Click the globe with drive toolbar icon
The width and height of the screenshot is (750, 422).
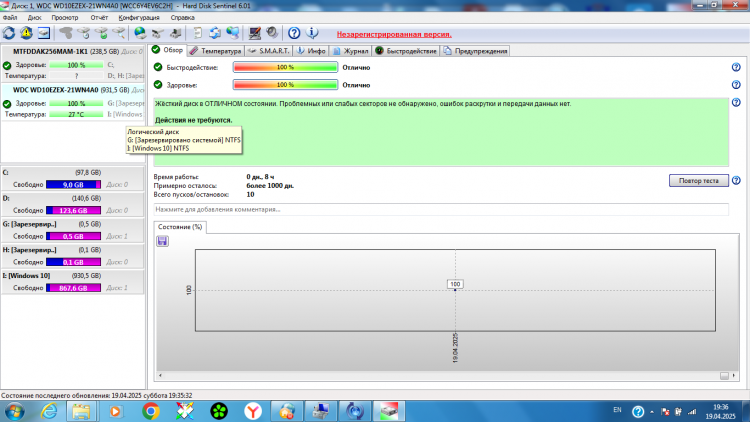point(140,33)
